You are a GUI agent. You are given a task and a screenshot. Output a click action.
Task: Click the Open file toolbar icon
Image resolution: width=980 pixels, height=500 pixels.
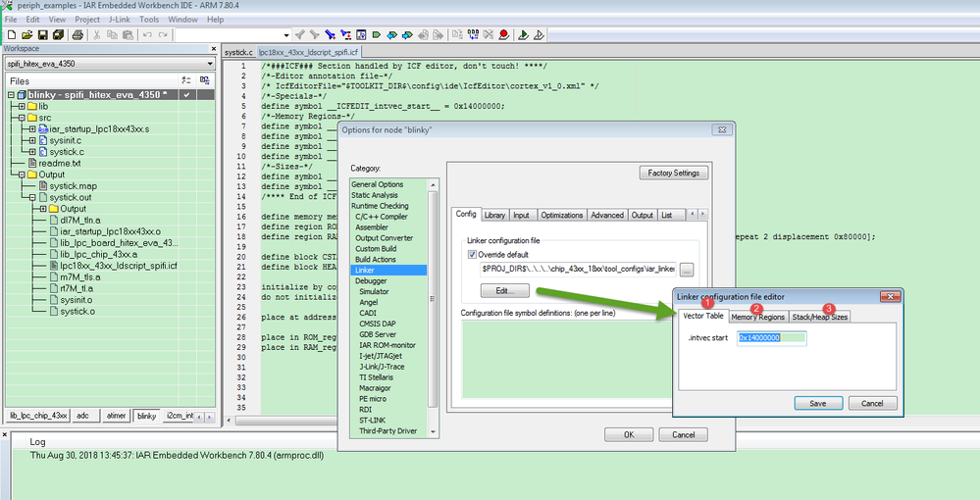pyautogui.click(x=26, y=35)
